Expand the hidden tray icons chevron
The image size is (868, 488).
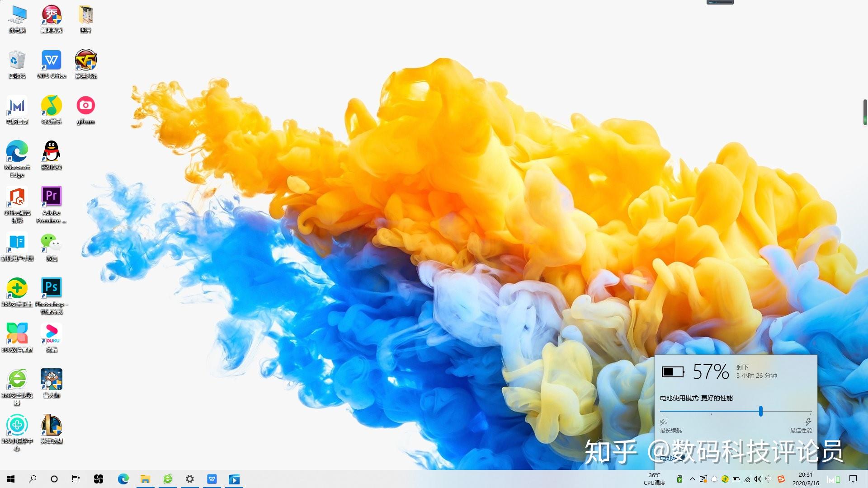[x=692, y=479]
